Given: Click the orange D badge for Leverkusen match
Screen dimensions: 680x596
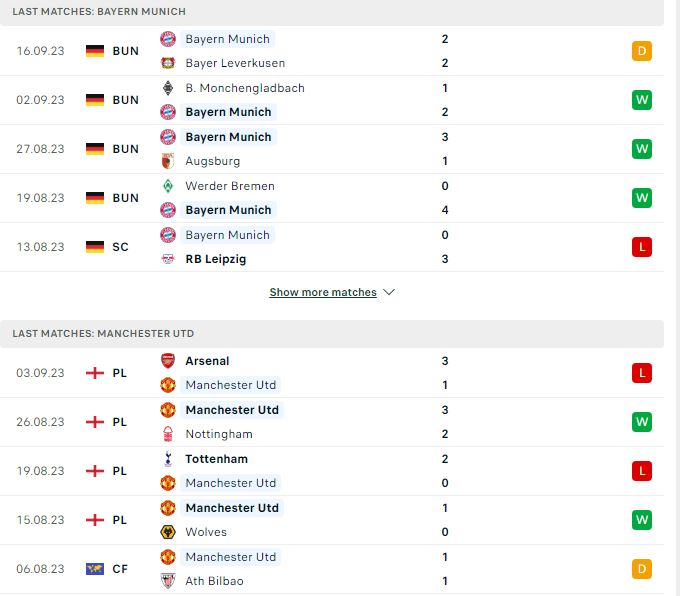Looking at the screenshot, I should (x=642, y=51).
